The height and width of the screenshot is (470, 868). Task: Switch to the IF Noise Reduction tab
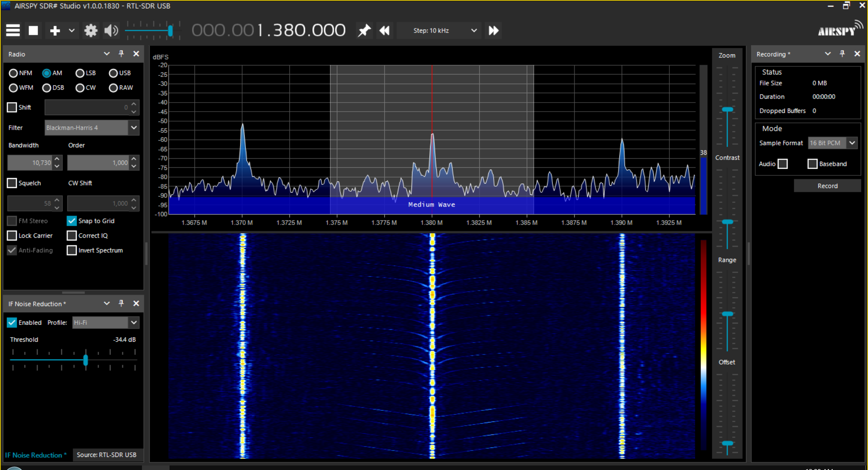36,455
